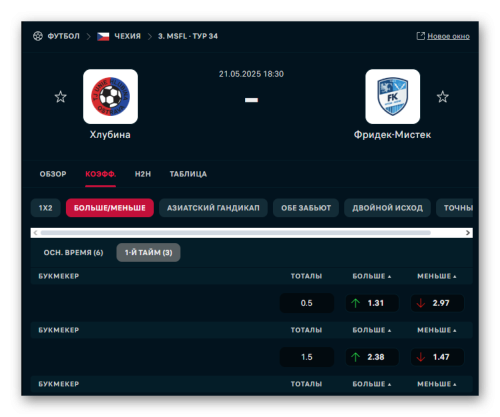The width and height of the screenshot is (500, 417).
Task: Open the ФУТБОЛ breadcrumb link
Action: click(64, 36)
